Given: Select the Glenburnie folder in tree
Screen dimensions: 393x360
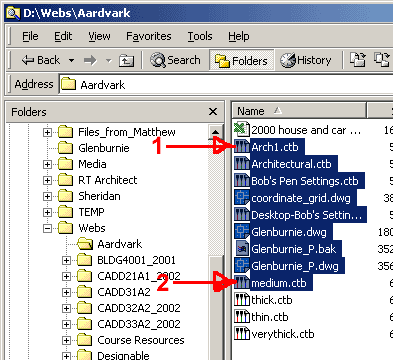Looking at the screenshot, I should 104,148.
